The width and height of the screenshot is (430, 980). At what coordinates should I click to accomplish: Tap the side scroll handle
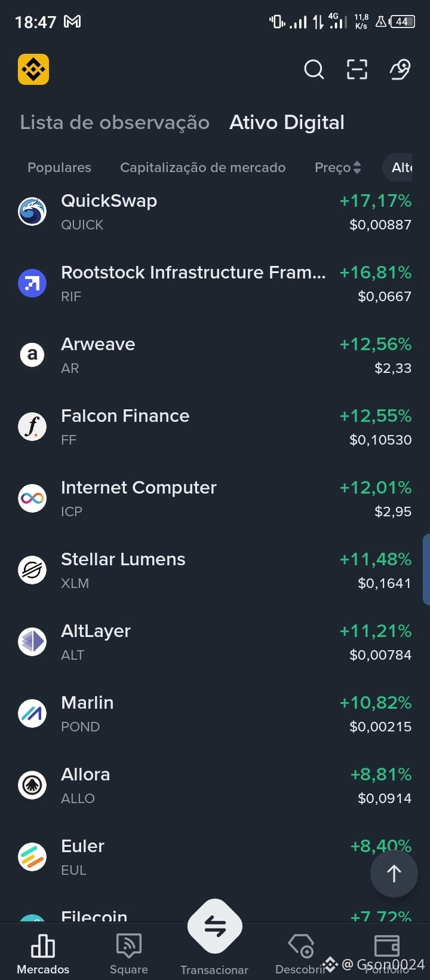(x=426, y=569)
